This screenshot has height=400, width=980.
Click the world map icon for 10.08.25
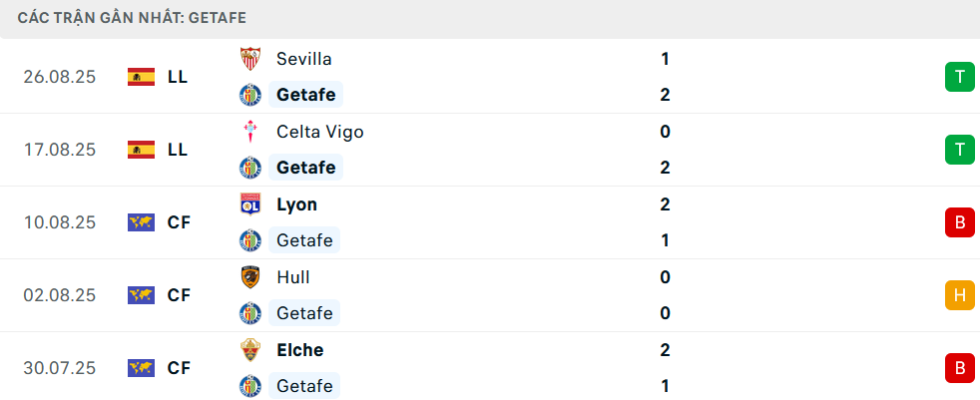coord(141,222)
